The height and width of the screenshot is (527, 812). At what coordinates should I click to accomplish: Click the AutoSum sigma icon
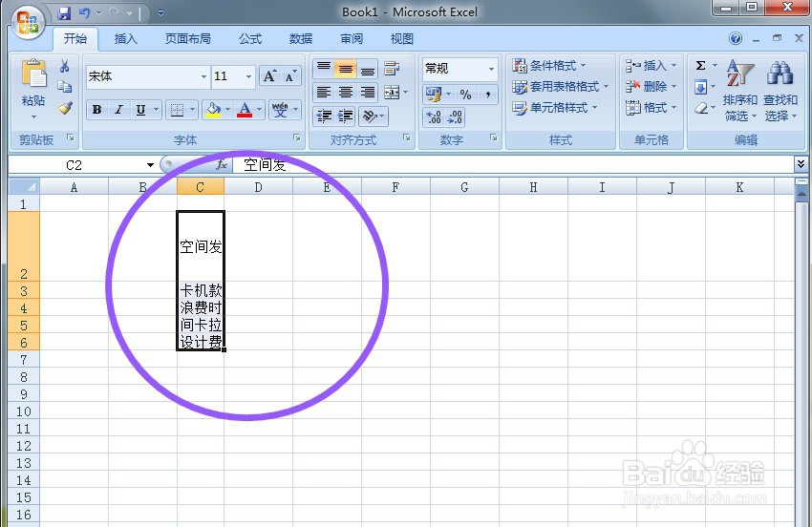pyautogui.click(x=700, y=65)
